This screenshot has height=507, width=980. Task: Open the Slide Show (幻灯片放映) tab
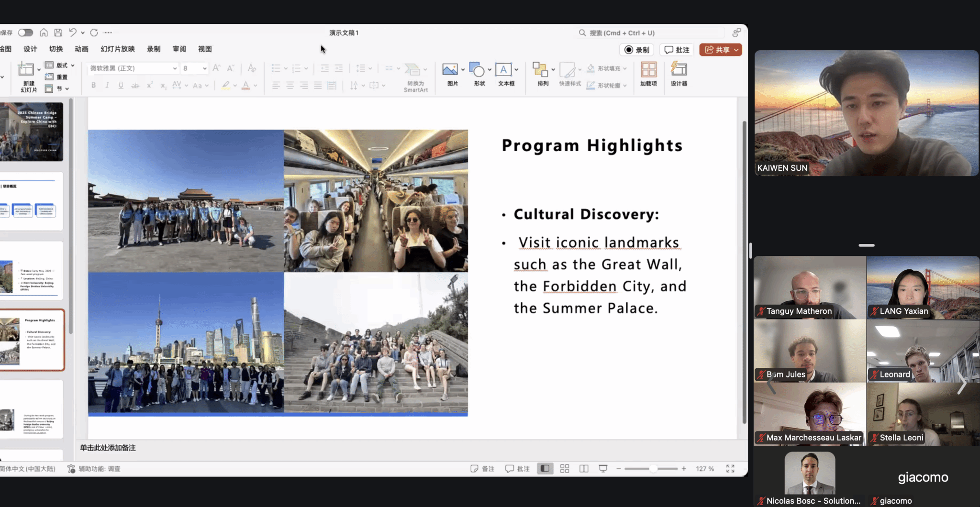(x=118, y=49)
